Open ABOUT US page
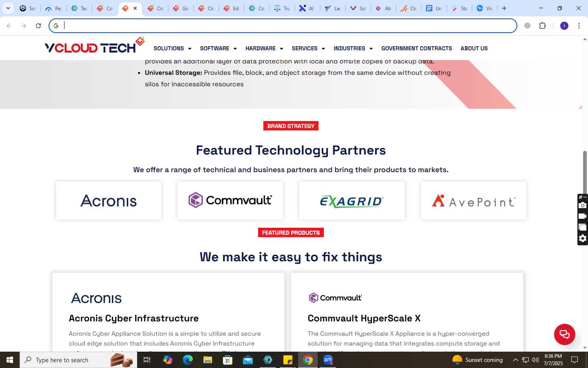The image size is (588, 368). [474, 48]
